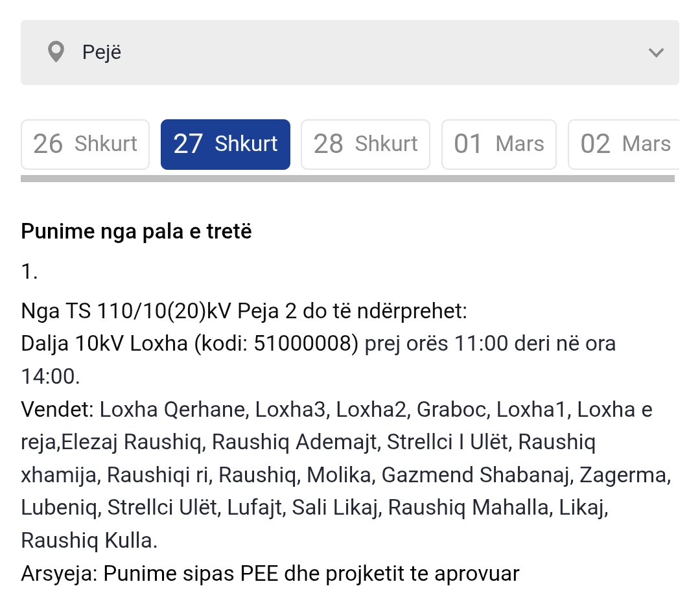Click the item number "1."

click(30, 272)
